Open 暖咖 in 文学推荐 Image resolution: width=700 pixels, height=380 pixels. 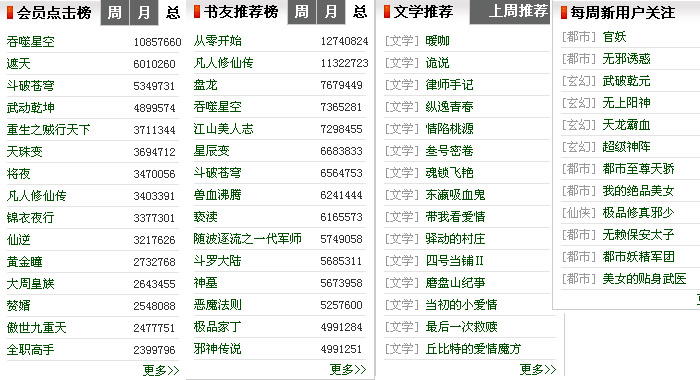coord(438,41)
